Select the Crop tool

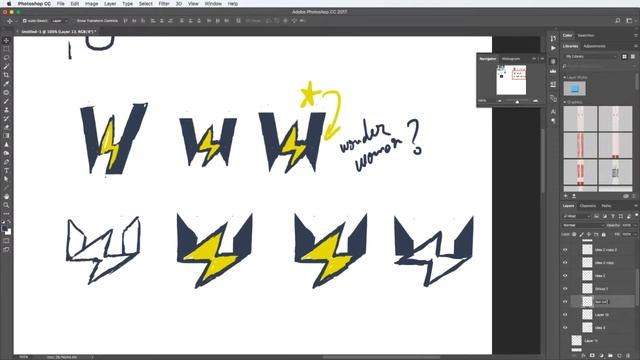(6, 75)
